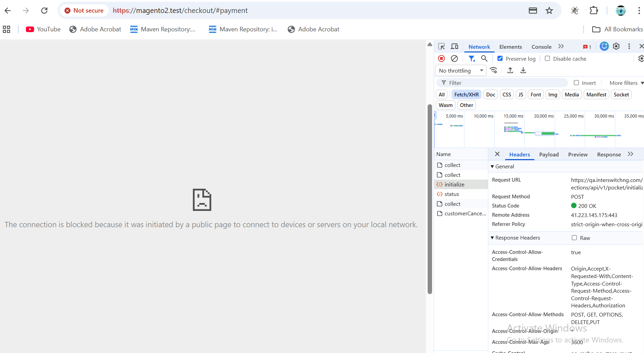
Task: Select the JS resource type filter
Action: (520, 95)
